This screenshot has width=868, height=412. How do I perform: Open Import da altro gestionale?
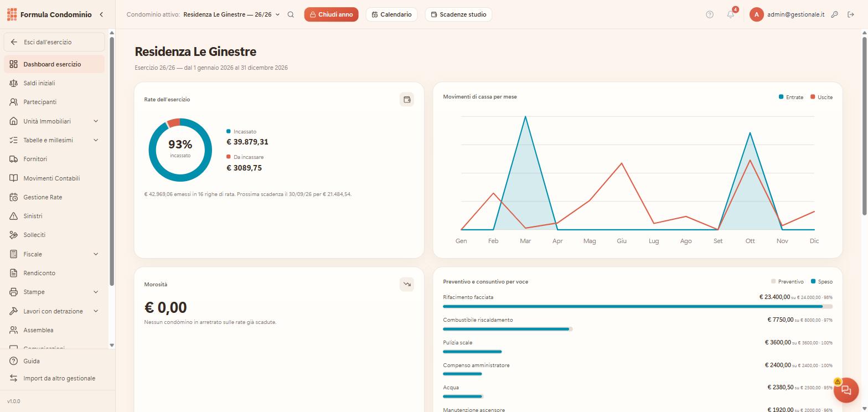pos(54,378)
